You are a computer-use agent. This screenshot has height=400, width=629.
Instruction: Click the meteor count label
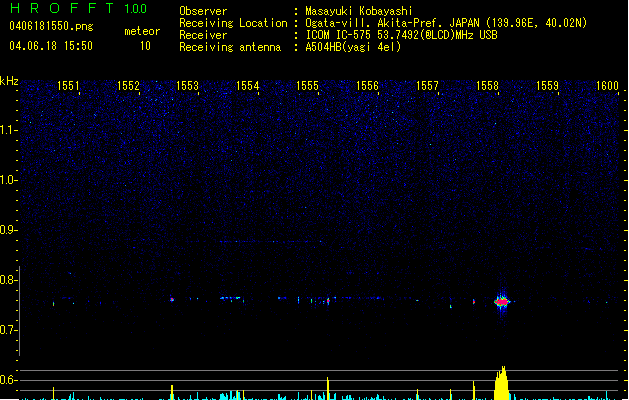[x=142, y=31]
